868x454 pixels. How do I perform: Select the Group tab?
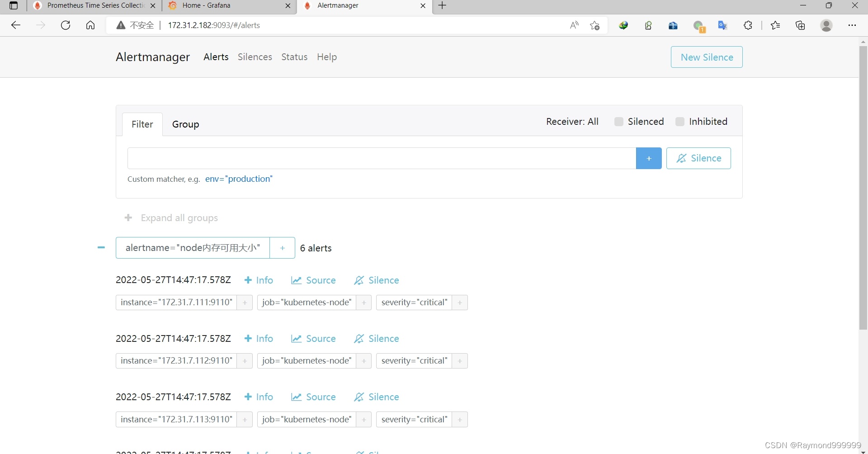point(186,124)
